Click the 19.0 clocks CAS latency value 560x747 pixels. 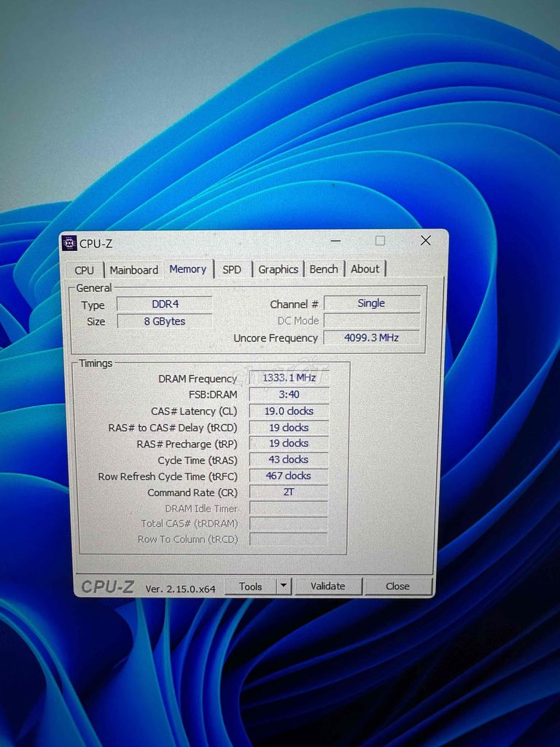click(289, 411)
